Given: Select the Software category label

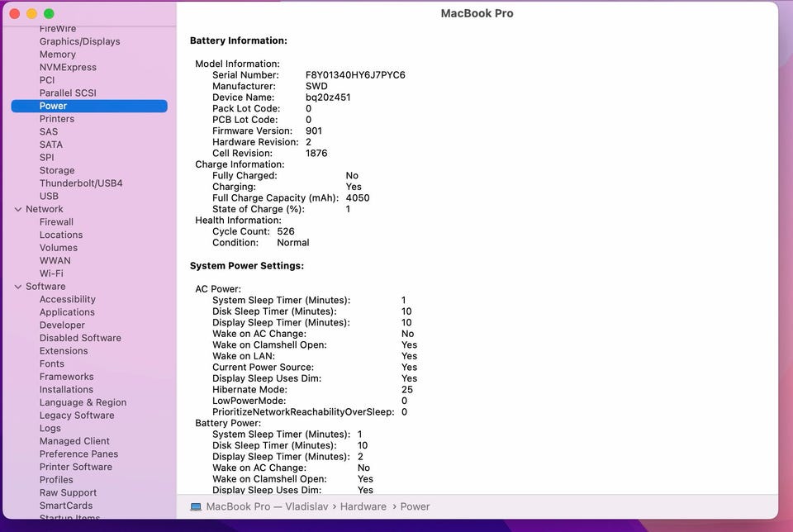Looking at the screenshot, I should pyautogui.click(x=45, y=286).
